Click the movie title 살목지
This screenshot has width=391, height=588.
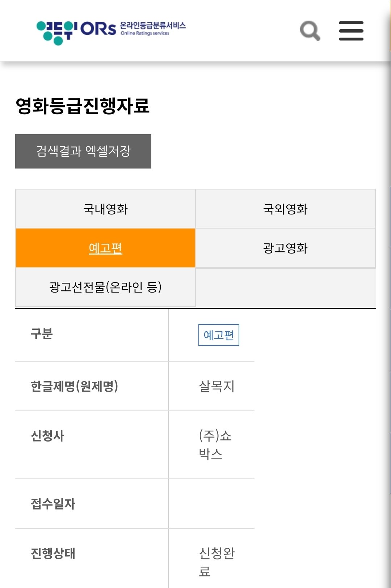point(216,386)
